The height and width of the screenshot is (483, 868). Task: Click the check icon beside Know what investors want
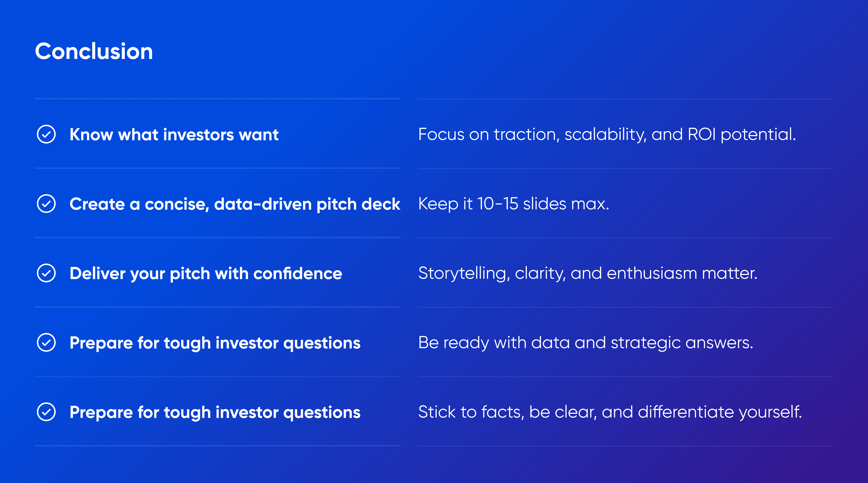pos(46,134)
